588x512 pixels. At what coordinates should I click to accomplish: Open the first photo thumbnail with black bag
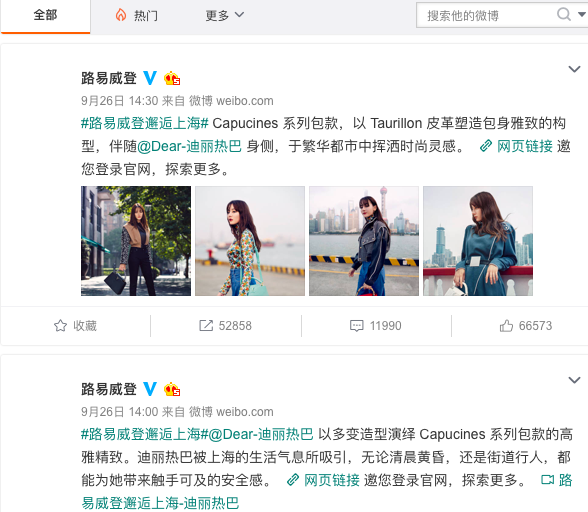tap(136, 241)
